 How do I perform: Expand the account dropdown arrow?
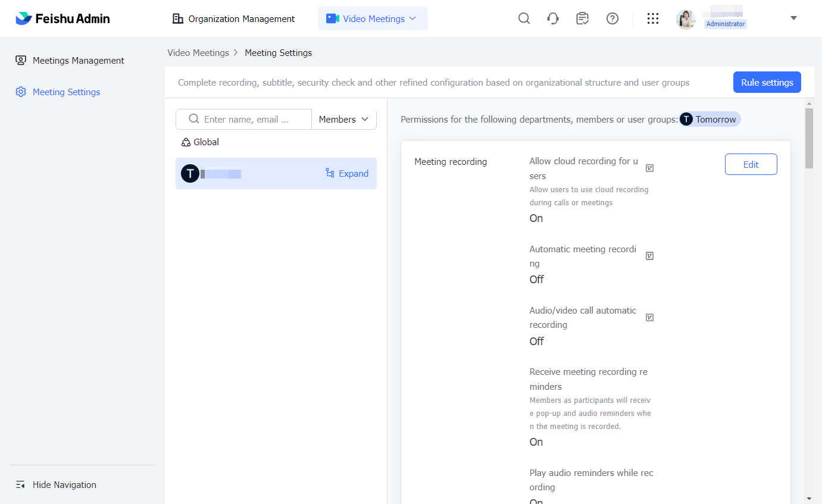point(793,18)
